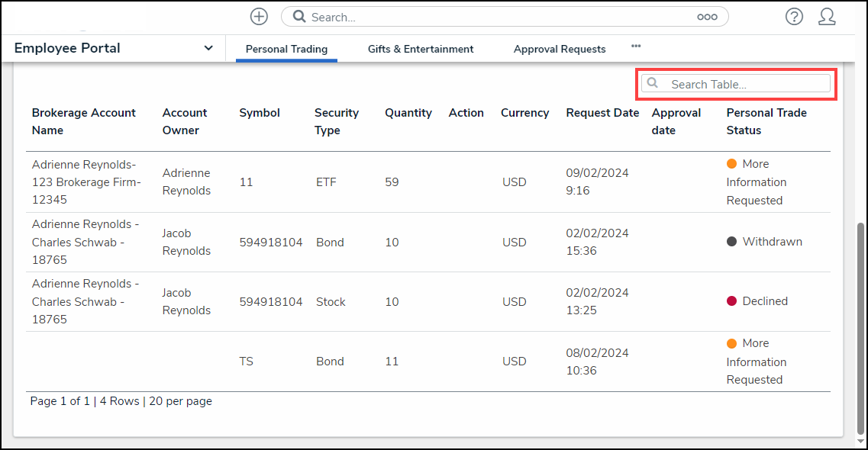Click the red Declined status dot

[731, 301]
